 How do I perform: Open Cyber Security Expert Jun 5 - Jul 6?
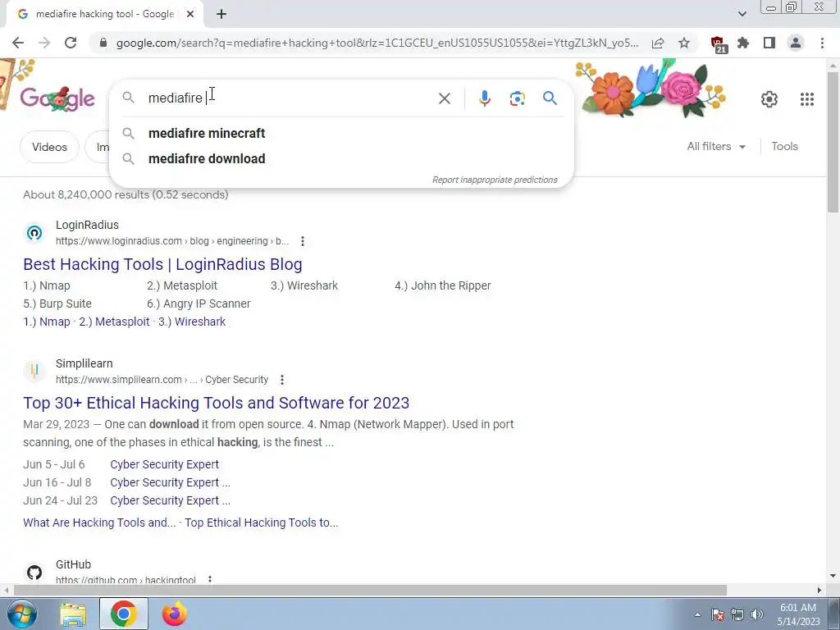(164, 464)
